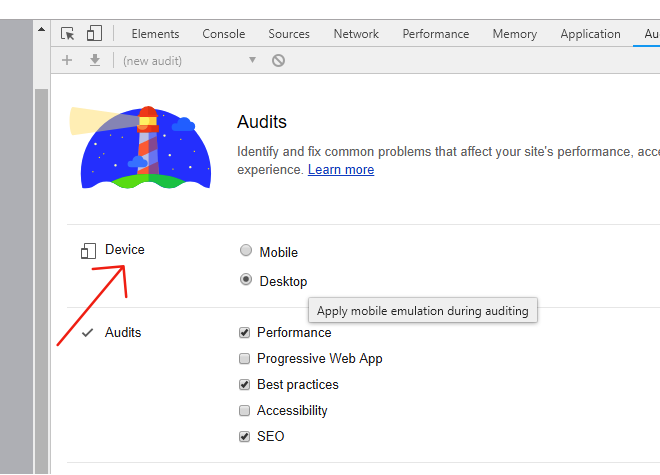Select the Desktop radio button
Image resolution: width=660 pixels, height=475 pixels.
point(246,280)
